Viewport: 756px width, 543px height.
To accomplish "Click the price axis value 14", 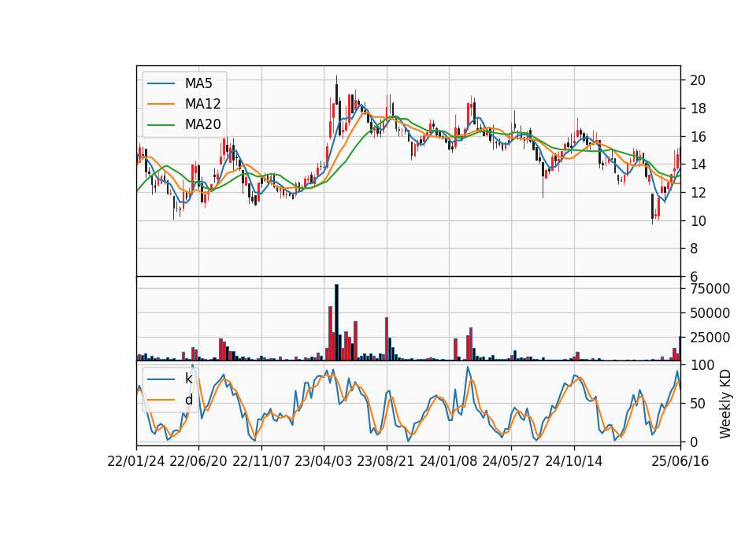I will click(x=698, y=164).
